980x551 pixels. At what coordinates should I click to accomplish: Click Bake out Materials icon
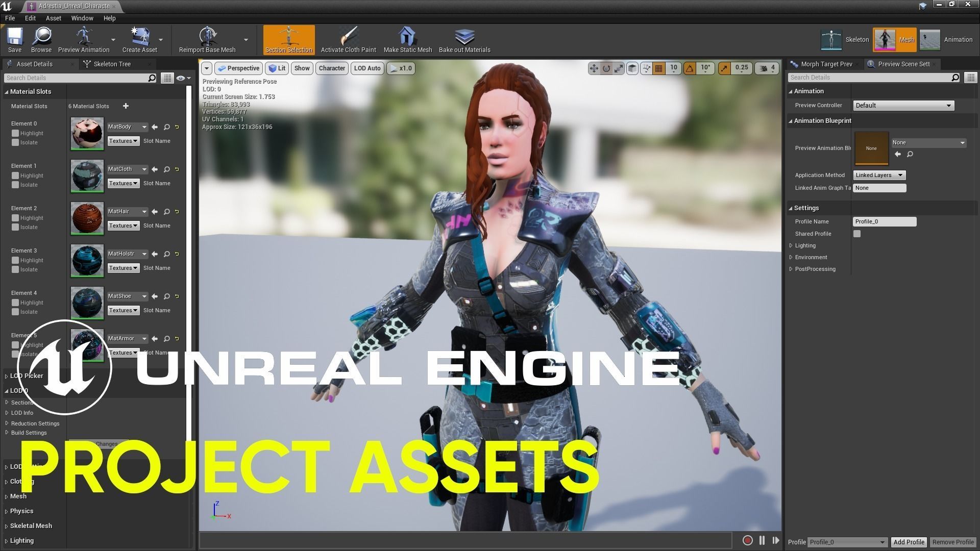[464, 40]
